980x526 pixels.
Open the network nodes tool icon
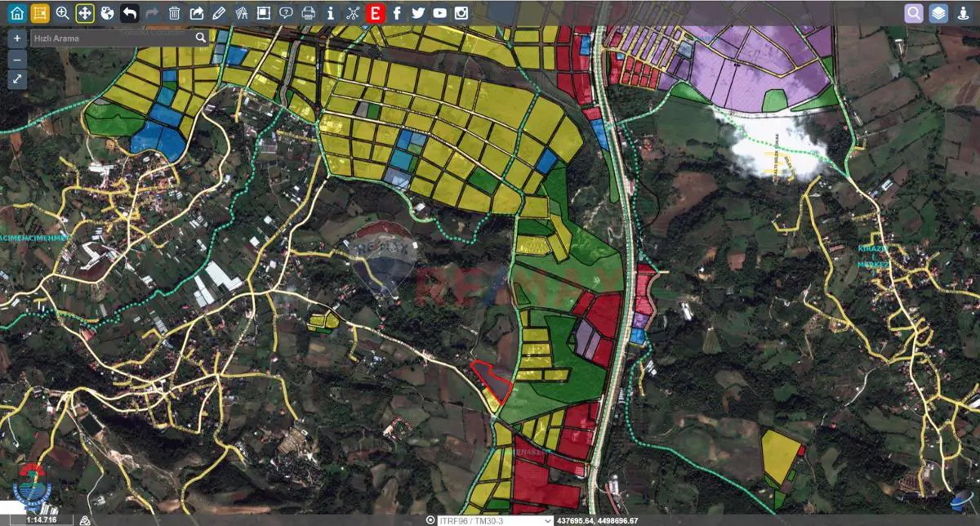[353, 13]
